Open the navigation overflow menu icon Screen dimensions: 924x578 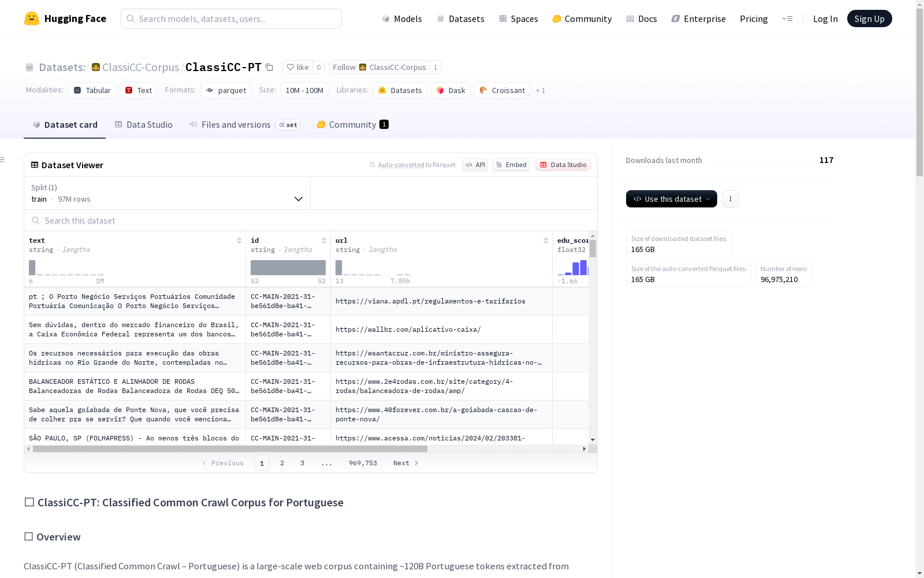click(x=787, y=18)
